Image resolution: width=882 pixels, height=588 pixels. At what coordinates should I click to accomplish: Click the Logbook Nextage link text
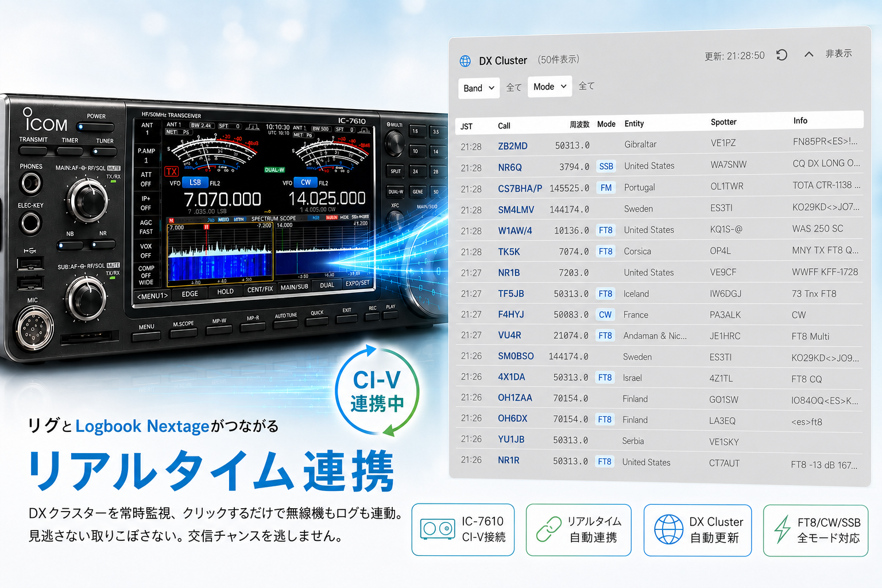pyautogui.click(x=142, y=426)
